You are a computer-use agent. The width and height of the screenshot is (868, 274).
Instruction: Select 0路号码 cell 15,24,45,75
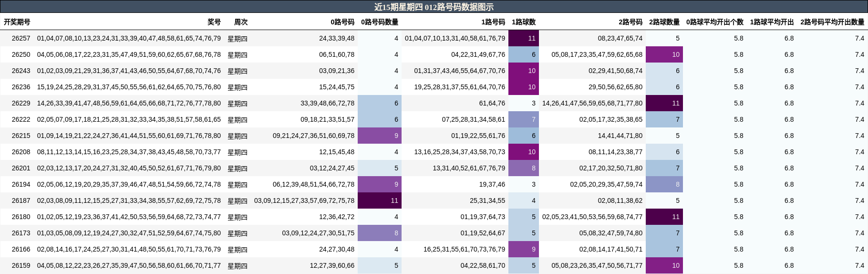pyautogui.click(x=337, y=87)
